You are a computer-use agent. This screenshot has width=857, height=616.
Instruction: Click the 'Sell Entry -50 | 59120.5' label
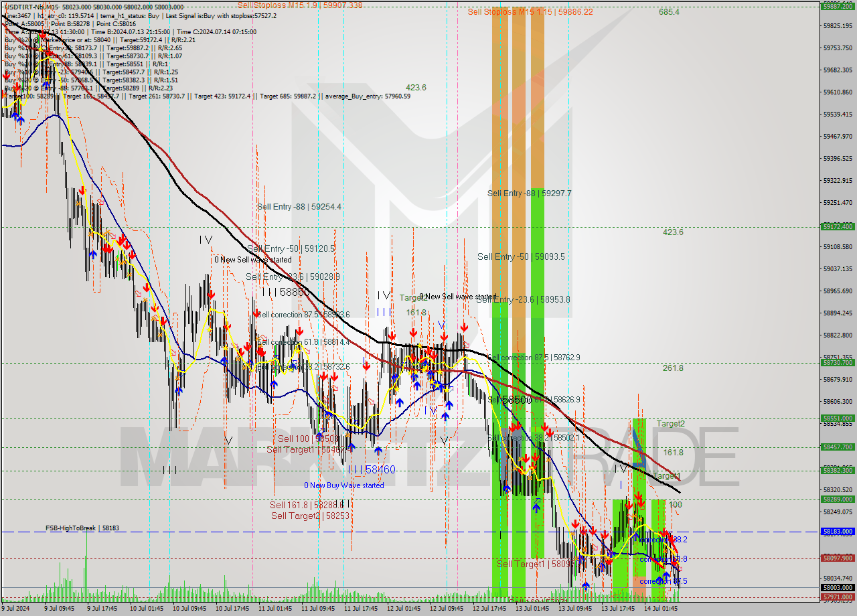tap(291, 248)
